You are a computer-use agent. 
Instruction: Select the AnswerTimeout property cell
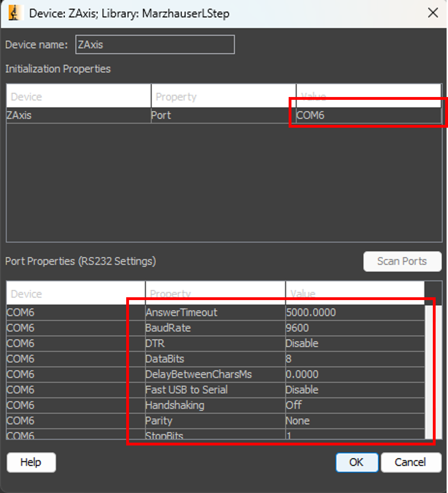click(x=216, y=312)
